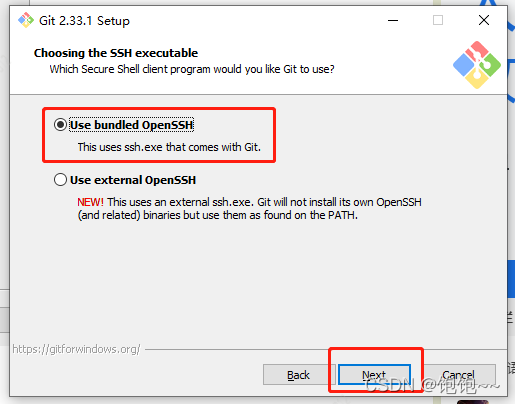Screen dimensions: 515x404
Task: Click the Git icon in the title bar
Action: 26,20
